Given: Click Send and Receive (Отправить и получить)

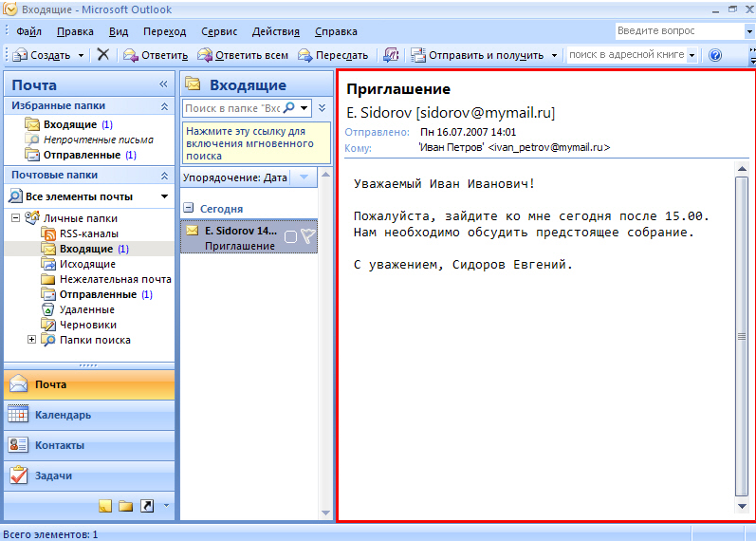Looking at the screenshot, I should pyautogui.click(x=477, y=55).
